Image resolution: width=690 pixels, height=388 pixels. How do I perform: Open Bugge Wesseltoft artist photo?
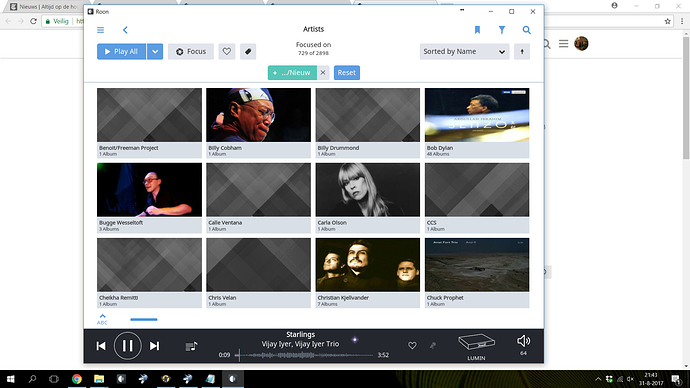pos(150,190)
